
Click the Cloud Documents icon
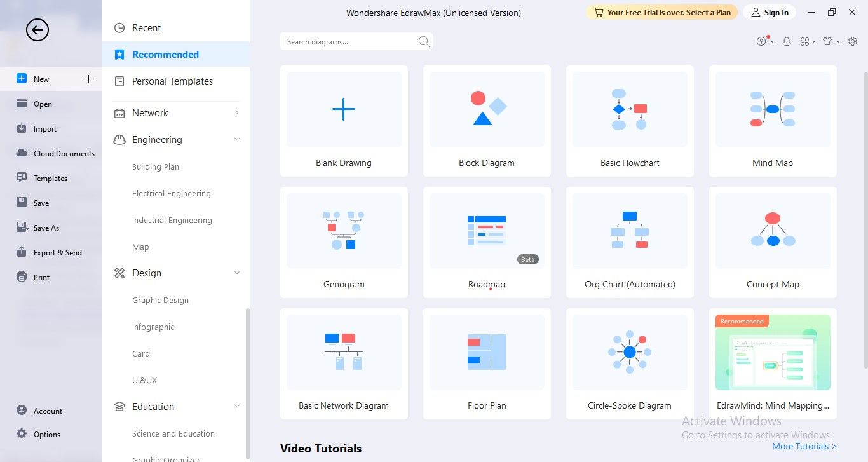click(22, 153)
